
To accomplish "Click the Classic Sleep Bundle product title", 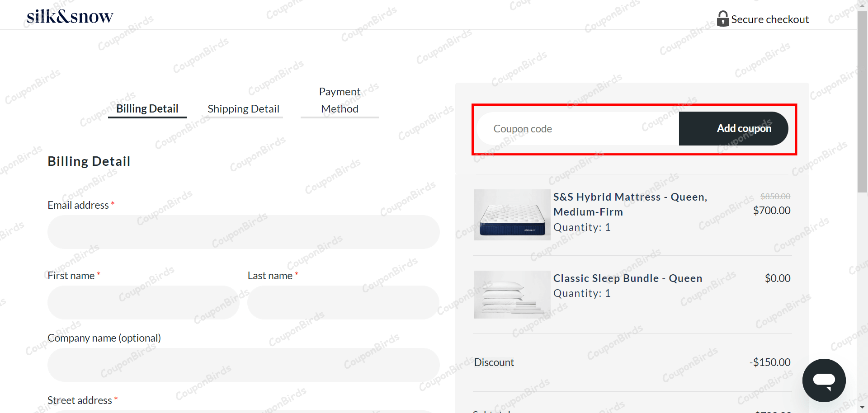I will pyautogui.click(x=627, y=278).
